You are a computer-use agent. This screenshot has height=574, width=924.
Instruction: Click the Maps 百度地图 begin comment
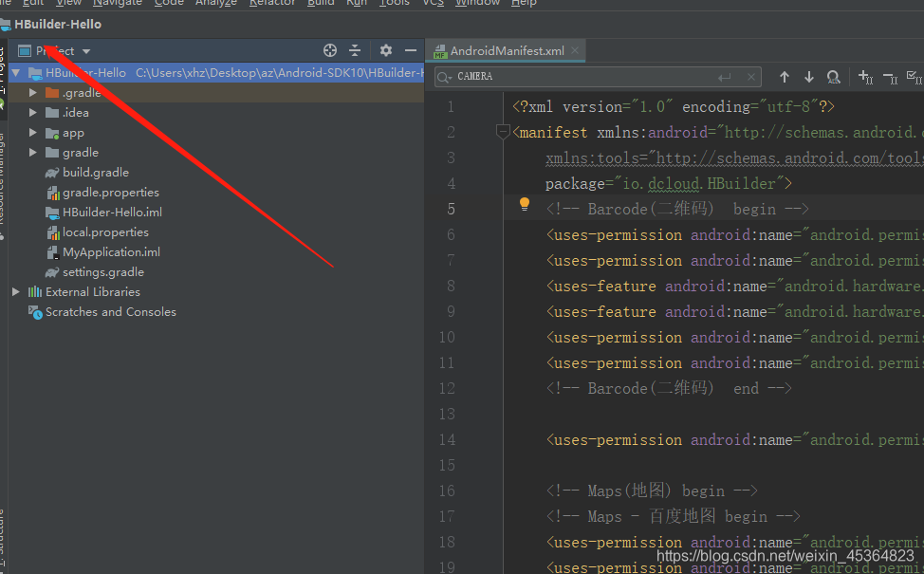pos(673,517)
